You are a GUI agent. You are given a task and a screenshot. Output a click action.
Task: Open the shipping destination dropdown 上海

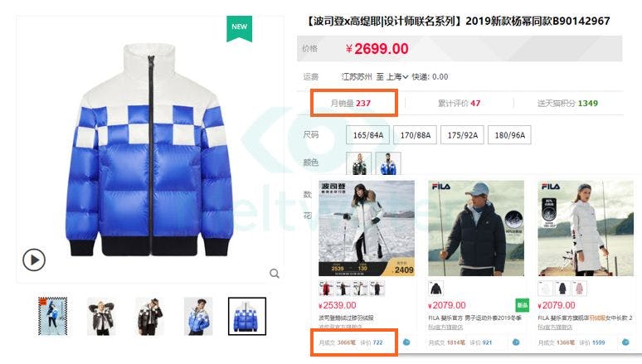pyautogui.click(x=397, y=76)
